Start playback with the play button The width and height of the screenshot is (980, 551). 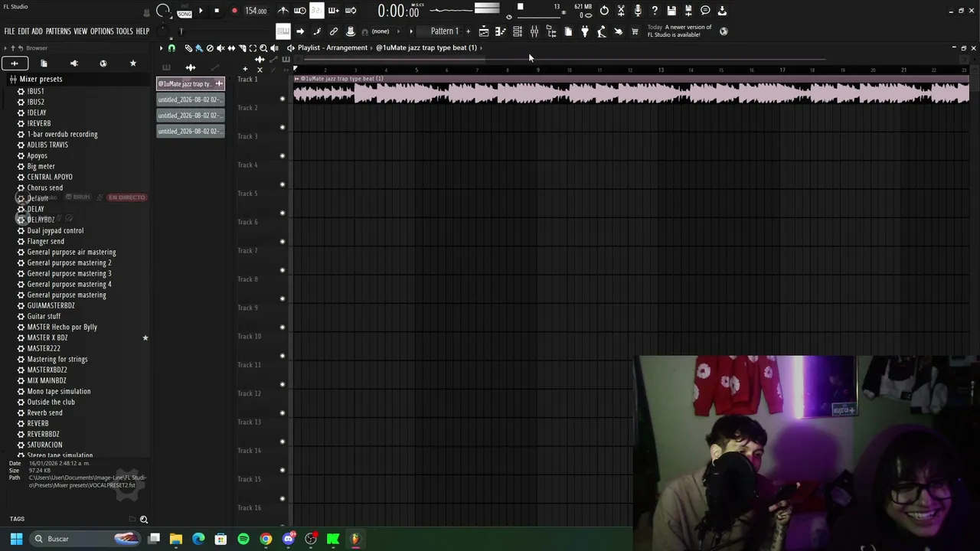tap(201, 11)
